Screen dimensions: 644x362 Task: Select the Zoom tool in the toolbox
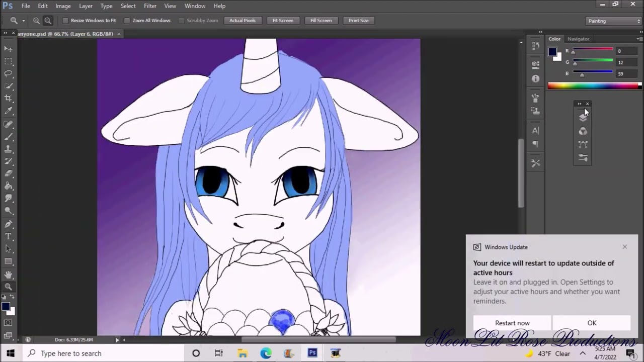tap(9, 287)
